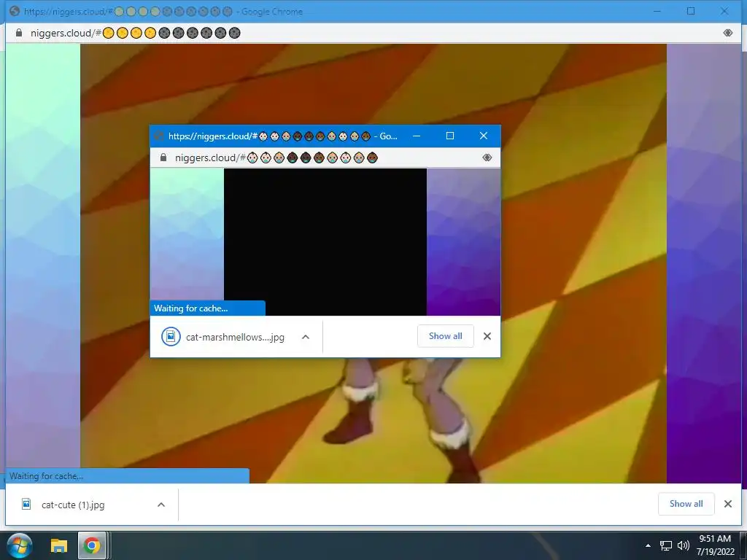Click the Chrome icon on the taskbar
This screenshot has height=560, width=747.
(x=92, y=545)
